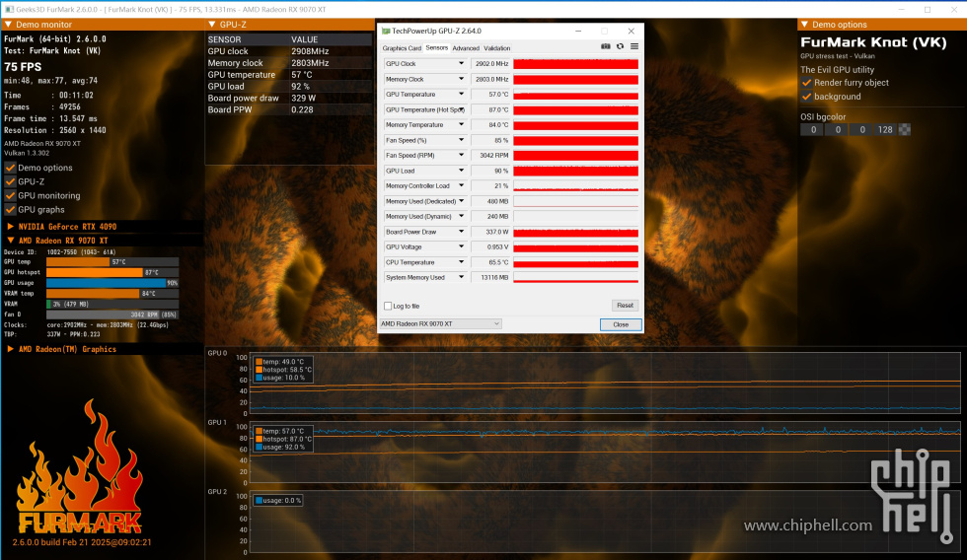Open the CPU Temperature sensor dropdown
This screenshot has width=967, height=560.
pos(461,262)
